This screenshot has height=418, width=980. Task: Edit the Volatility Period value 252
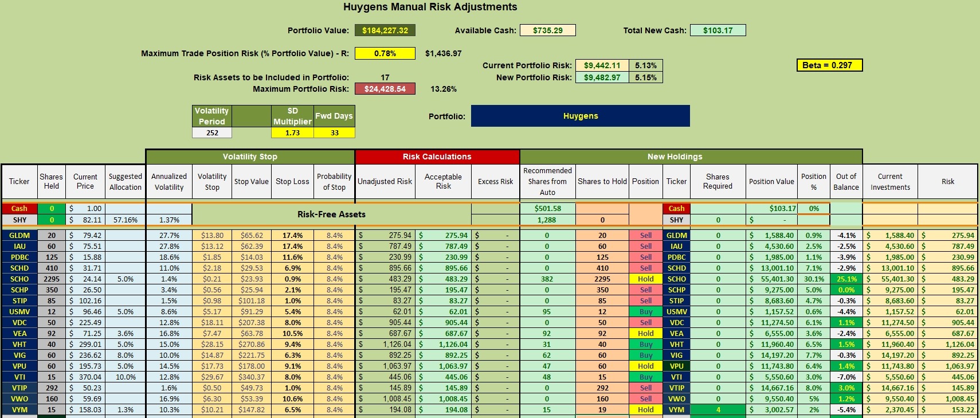click(x=212, y=132)
